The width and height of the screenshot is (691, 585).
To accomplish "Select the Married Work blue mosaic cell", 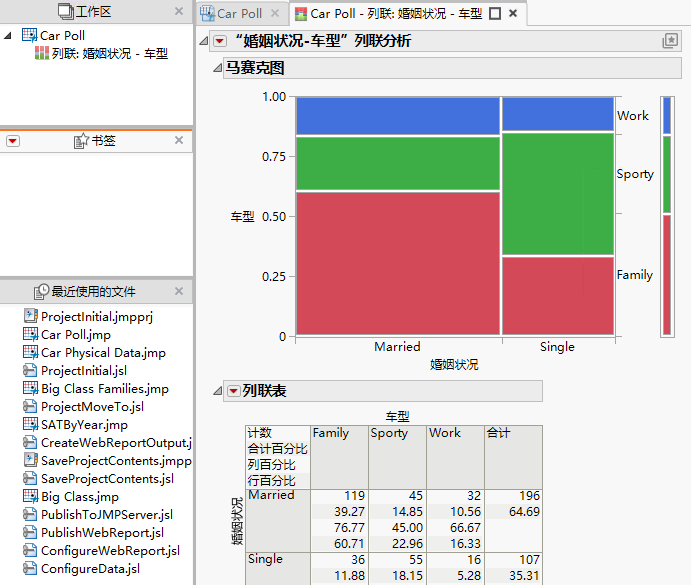I will (398, 116).
